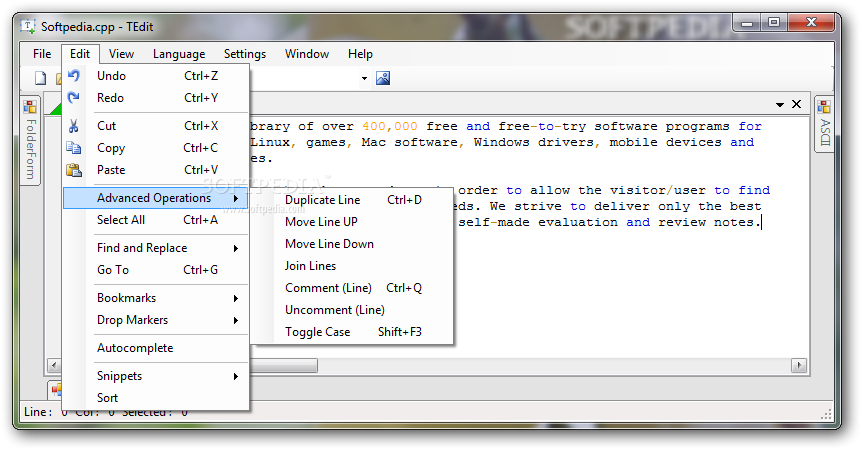The width and height of the screenshot is (862, 450).
Task: Click the horizontal scrollbar thumb
Action: [283, 365]
